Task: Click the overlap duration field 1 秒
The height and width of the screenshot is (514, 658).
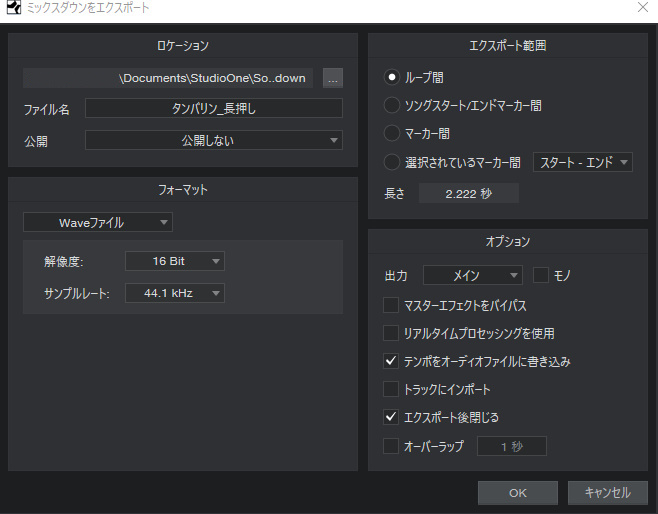Action: click(x=512, y=446)
